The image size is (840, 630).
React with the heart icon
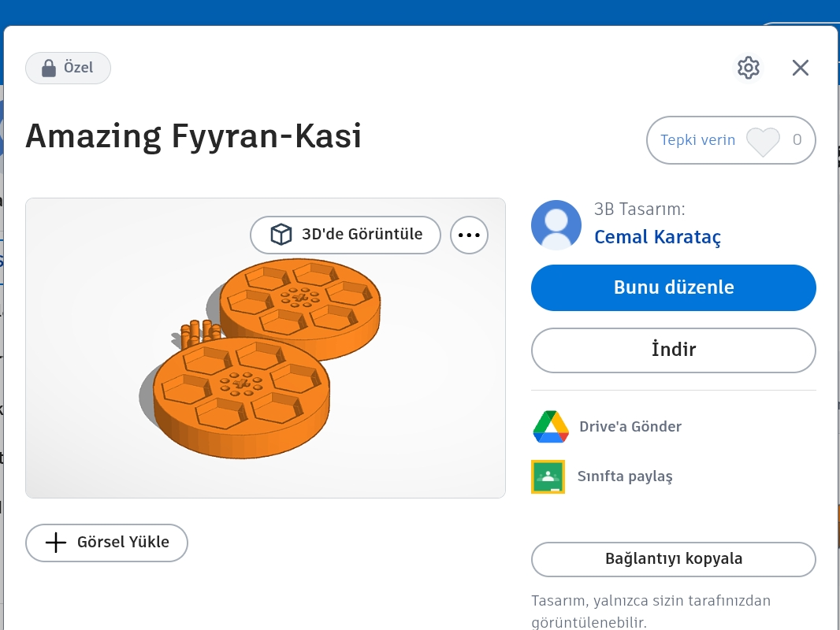(763, 141)
